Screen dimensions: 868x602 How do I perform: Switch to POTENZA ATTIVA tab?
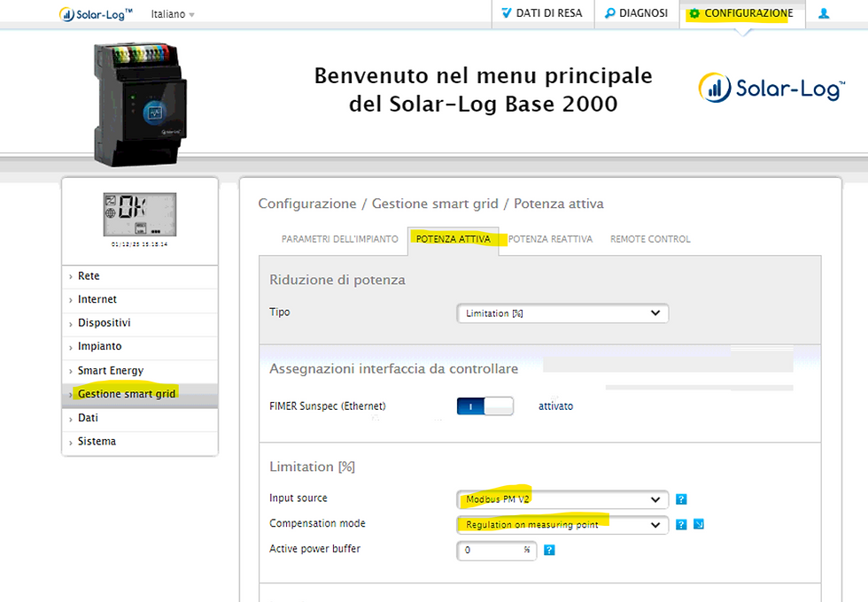pos(453,240)
